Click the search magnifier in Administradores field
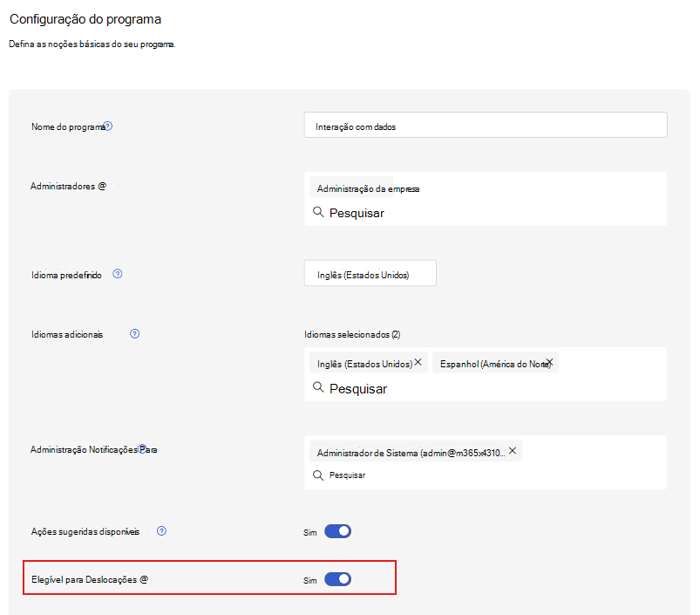Viewport: 700px width, 615px height. pyautogui.click(x=318, y=212)
